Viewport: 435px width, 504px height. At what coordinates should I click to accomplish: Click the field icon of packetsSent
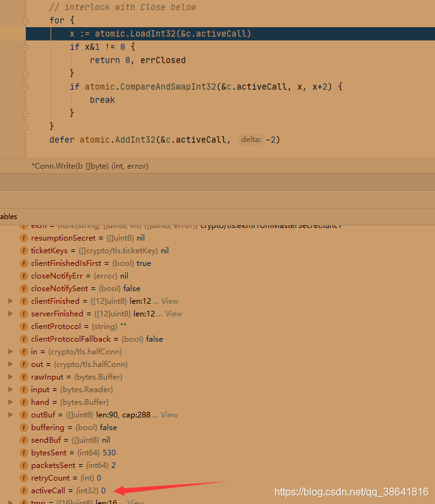(24, 465)
